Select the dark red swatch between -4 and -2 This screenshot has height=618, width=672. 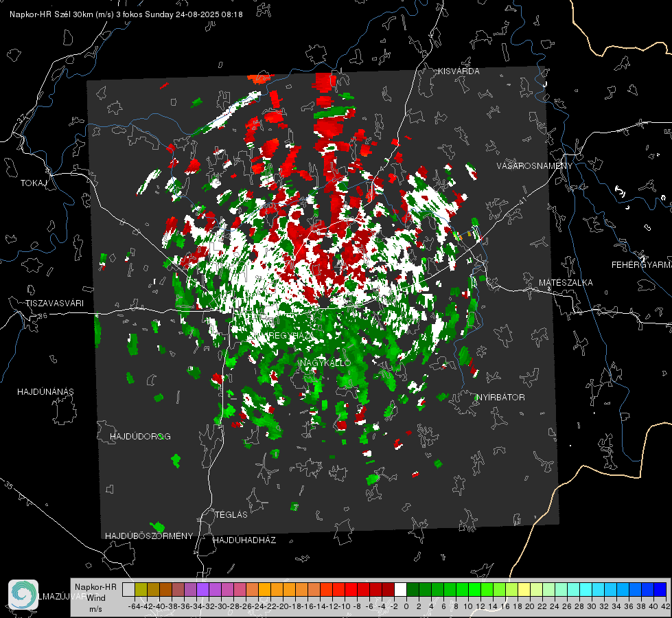pos(388,589)
